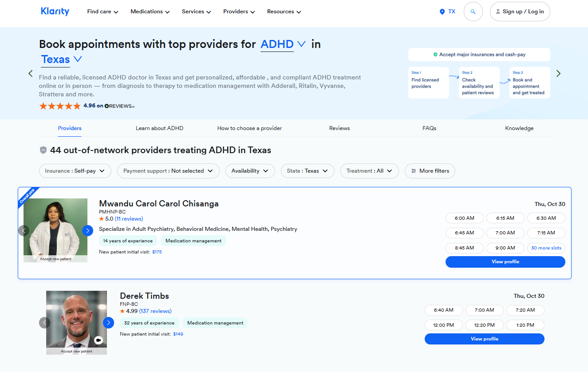
Task: Open the Resources menu
Action: (284, 12)
